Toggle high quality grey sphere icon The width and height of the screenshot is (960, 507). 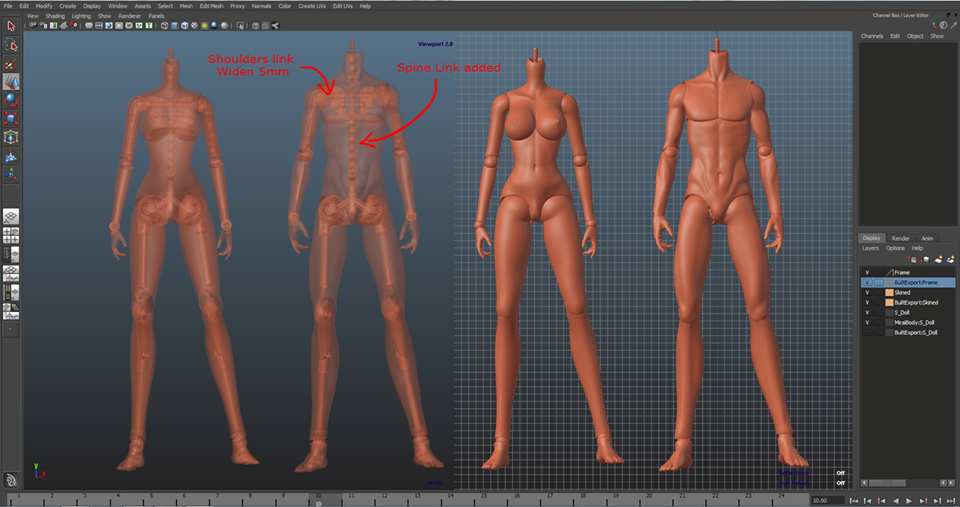(x=224, y=26)
